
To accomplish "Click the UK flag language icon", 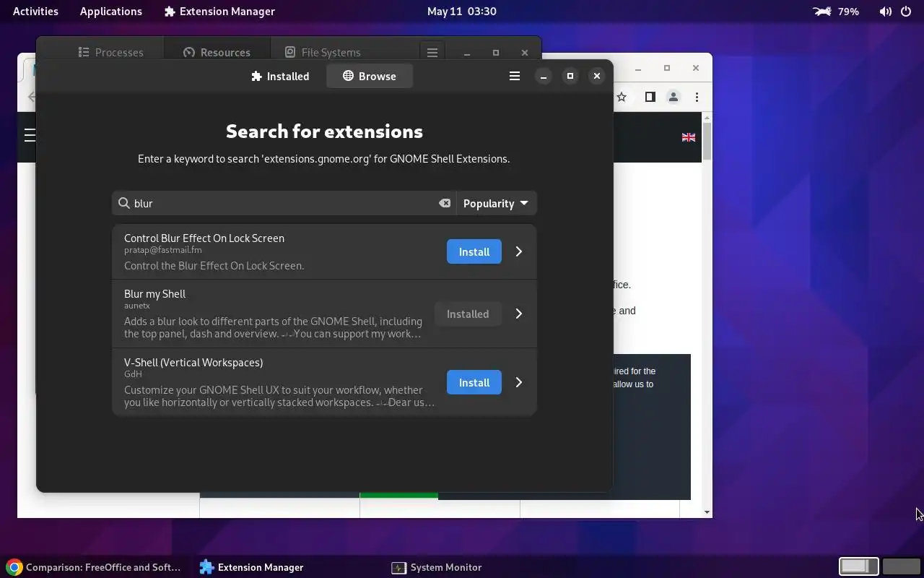I will click(689, 137).
